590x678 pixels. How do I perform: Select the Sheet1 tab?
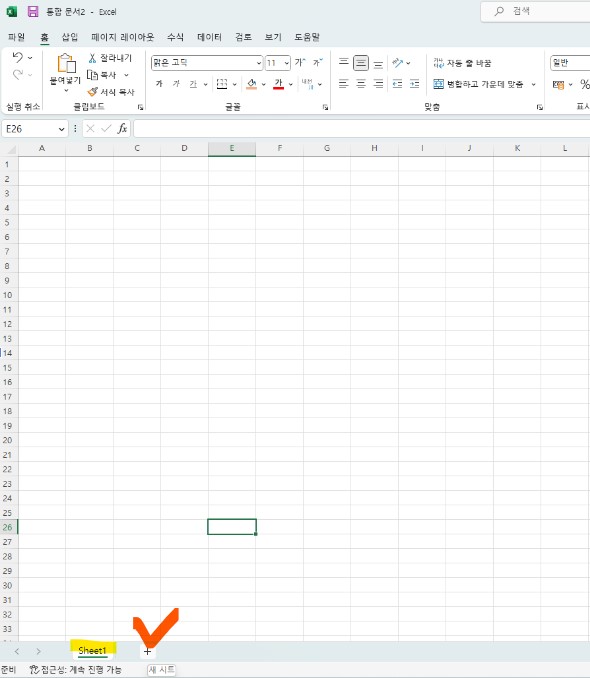point(93,650)
